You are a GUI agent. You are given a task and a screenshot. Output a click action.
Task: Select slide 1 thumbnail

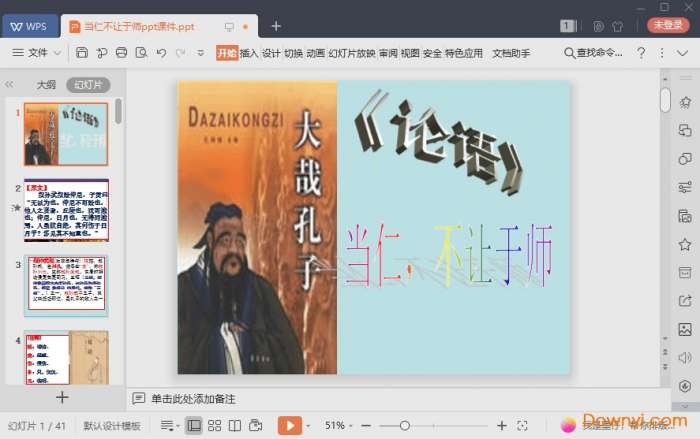point(66,134)
